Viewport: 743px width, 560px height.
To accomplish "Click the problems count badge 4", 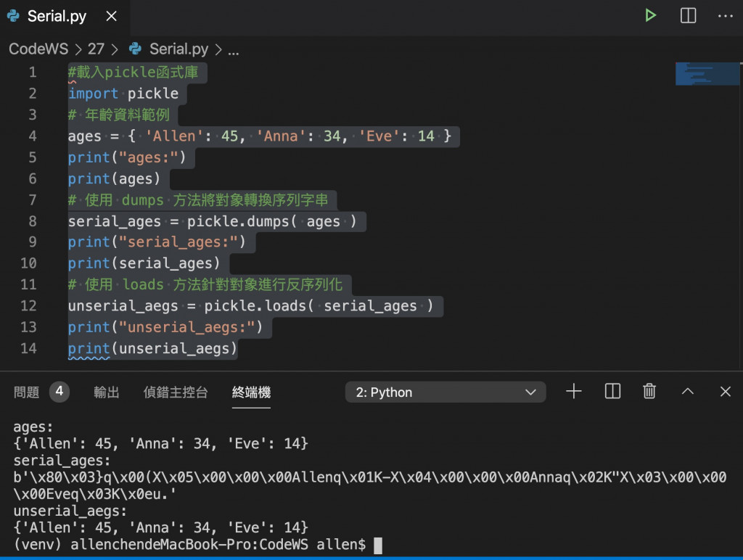I will pos(59,392).
